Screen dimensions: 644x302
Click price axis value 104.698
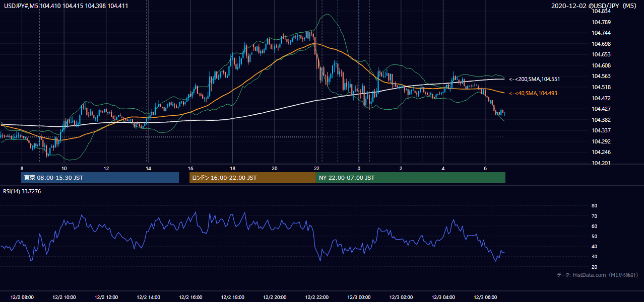tap(601, 44)
